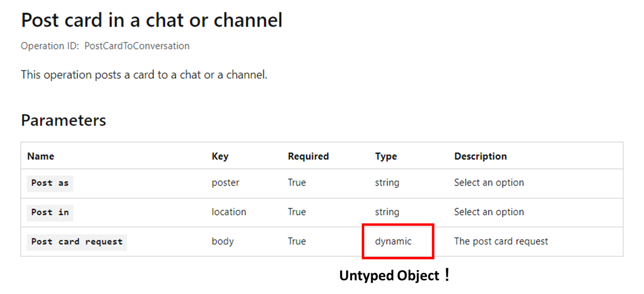Click the "dynamic" type cell
Screen dimensions: 644x294
click(x=393, y=241)
